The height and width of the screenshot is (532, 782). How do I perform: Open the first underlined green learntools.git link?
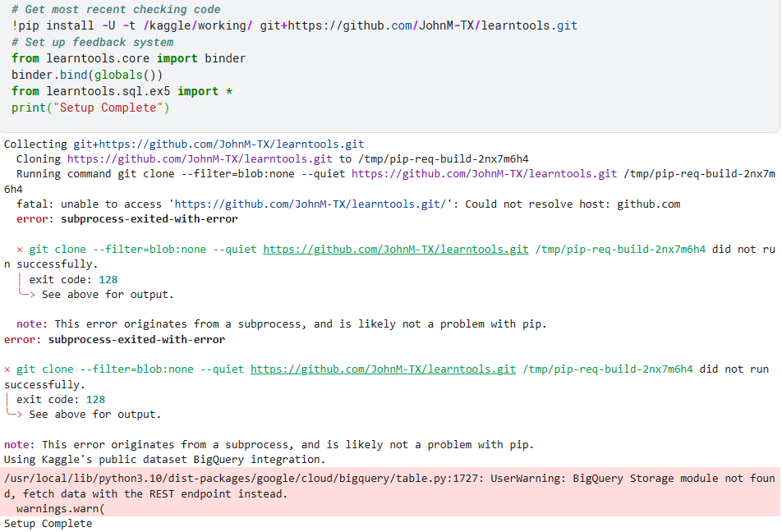(395, 250)
